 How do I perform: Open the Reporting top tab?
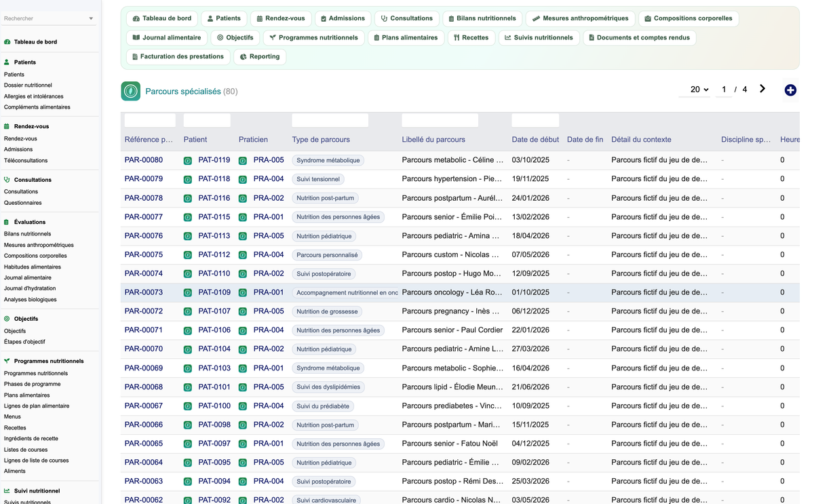pos(260,56)
